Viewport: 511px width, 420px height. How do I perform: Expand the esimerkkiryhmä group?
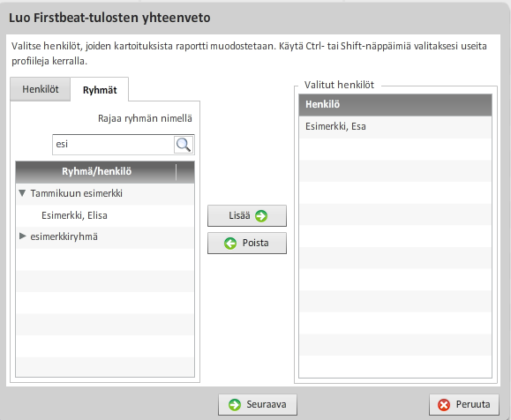pos(22,236)
